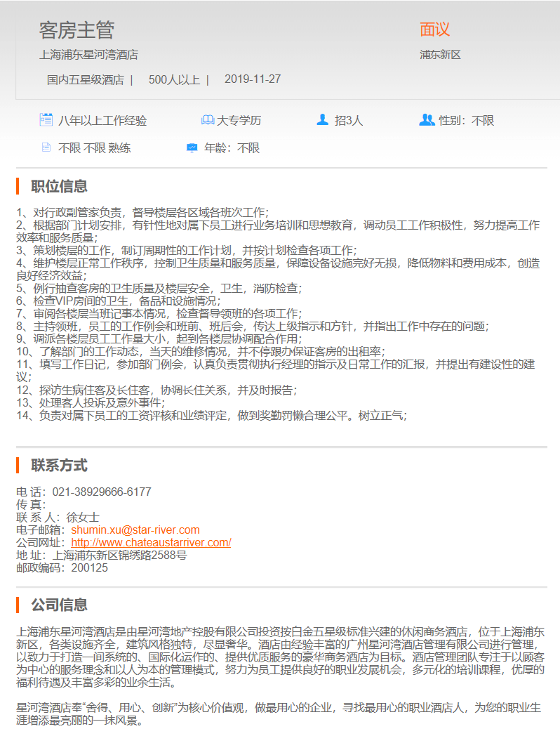
Task: Click the posting date 2019-11-27
Action: pyautogui.click(x=253, y=79)
